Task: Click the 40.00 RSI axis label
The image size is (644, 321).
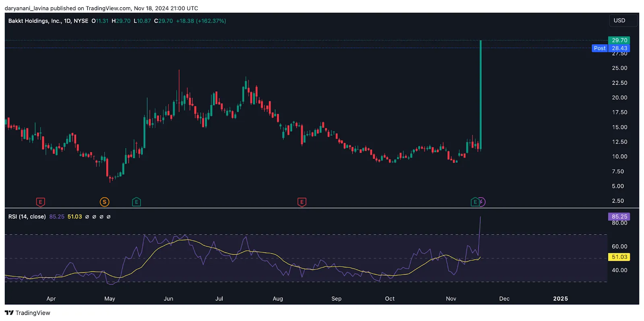Action: (619, 270)
